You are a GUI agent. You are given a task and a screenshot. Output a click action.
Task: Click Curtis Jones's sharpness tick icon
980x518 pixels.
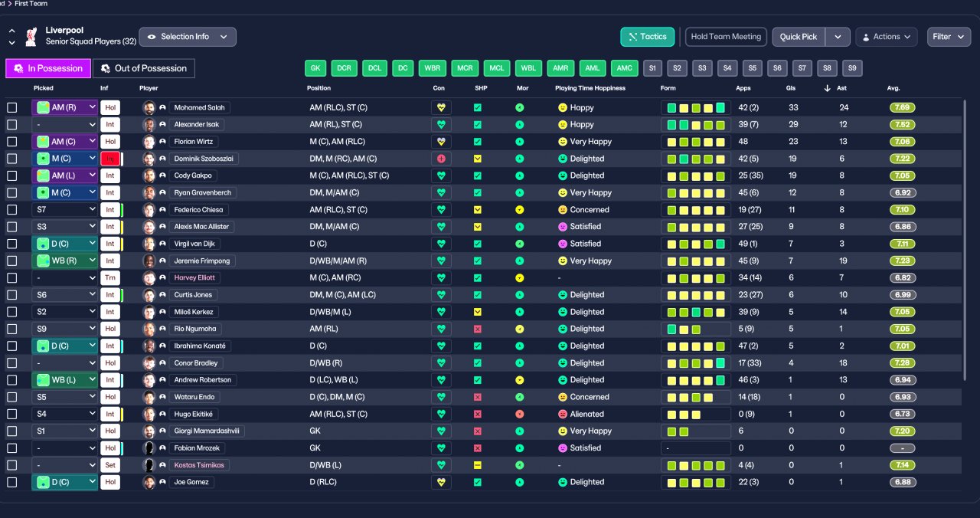478,295
